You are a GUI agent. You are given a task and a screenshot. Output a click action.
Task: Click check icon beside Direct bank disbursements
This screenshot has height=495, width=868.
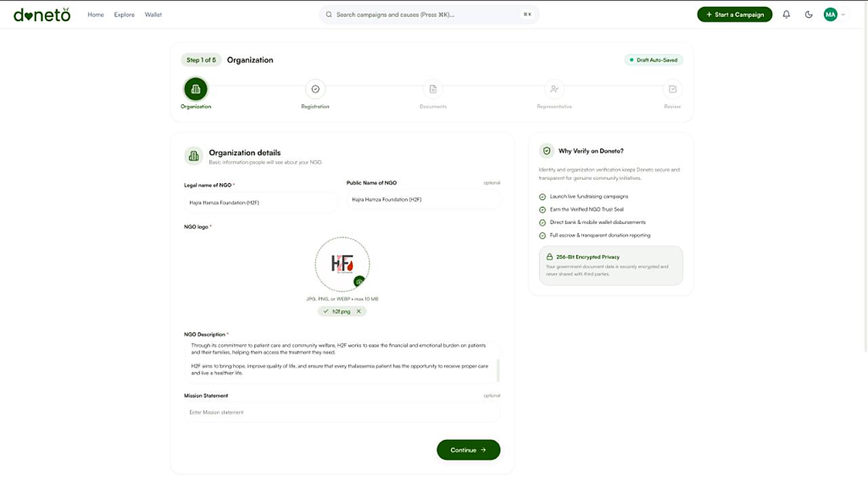click(x=542, y=222)
